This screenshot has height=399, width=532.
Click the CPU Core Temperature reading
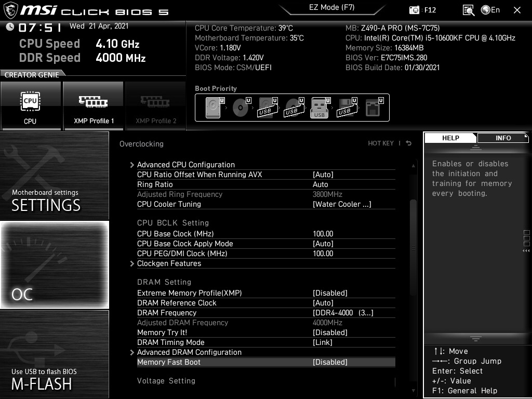click(x=244, y=28)
